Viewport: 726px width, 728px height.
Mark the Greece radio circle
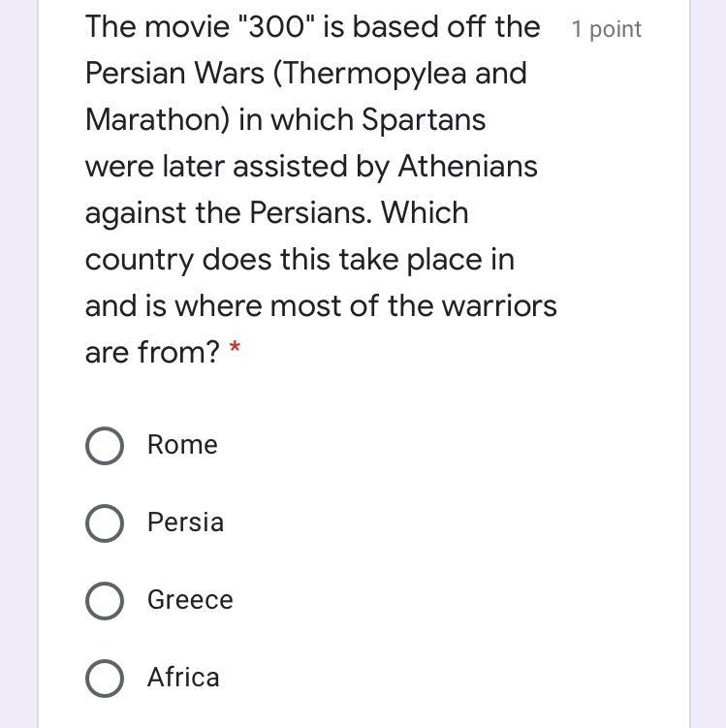pos(105,601)
